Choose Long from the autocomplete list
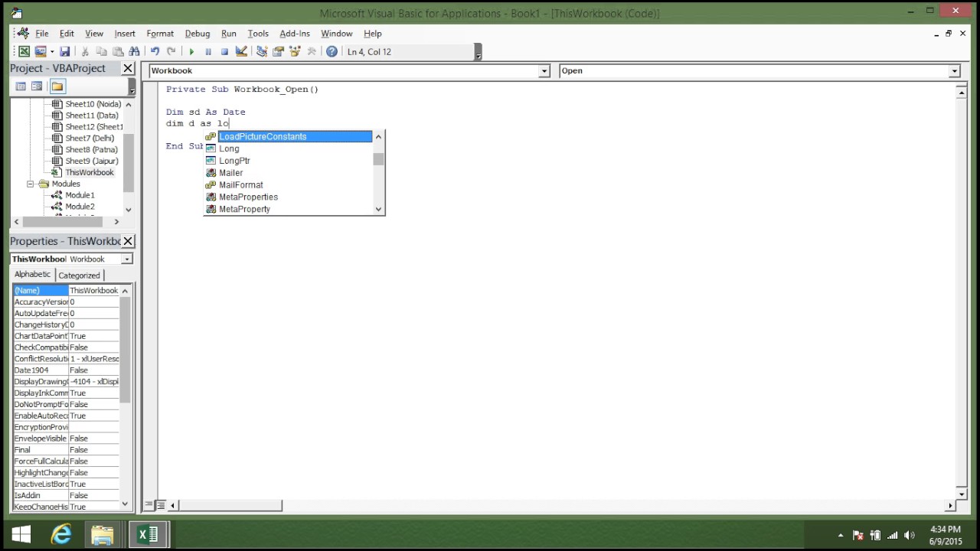The image size is (980, 551). (x=289, y=148)
